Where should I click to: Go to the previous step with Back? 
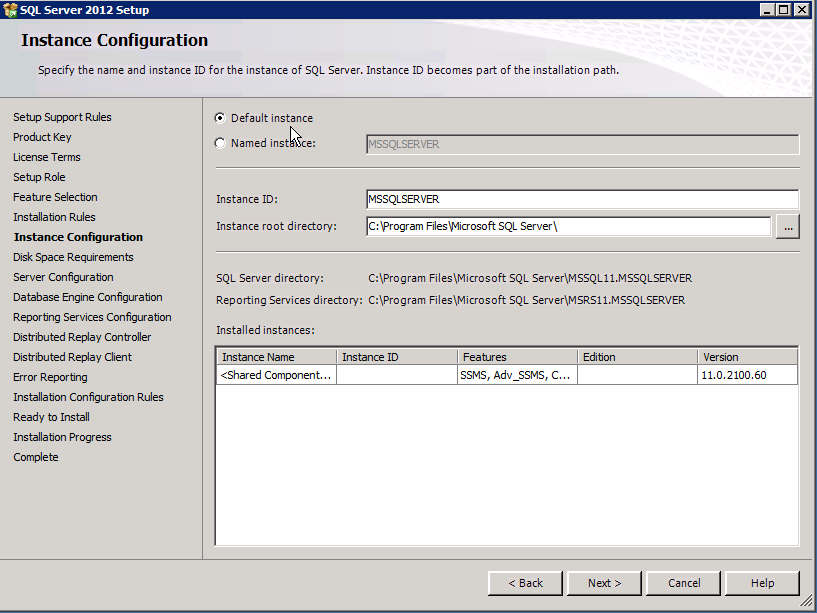click(x=525, y=583)
